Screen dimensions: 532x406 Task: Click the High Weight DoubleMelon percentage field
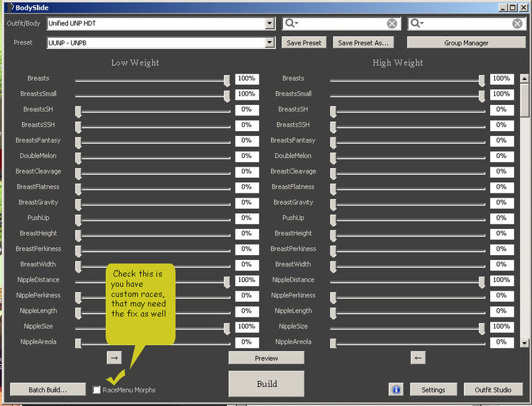(501, 156)
